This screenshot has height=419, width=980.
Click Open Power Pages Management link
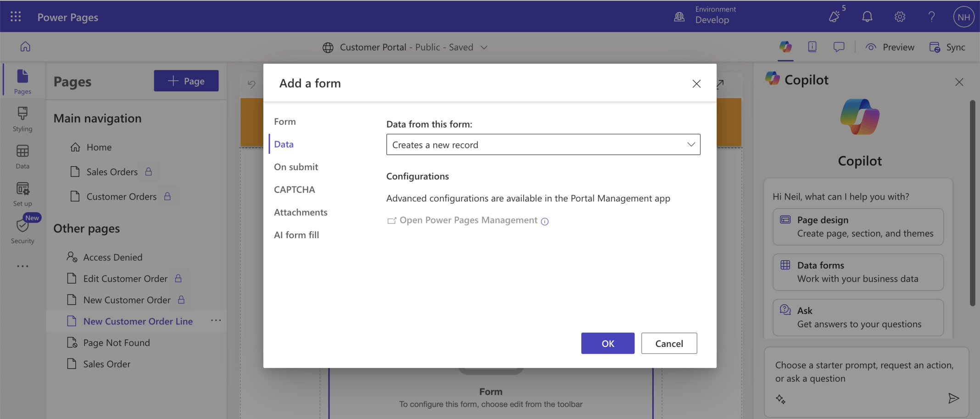[468, 220]
